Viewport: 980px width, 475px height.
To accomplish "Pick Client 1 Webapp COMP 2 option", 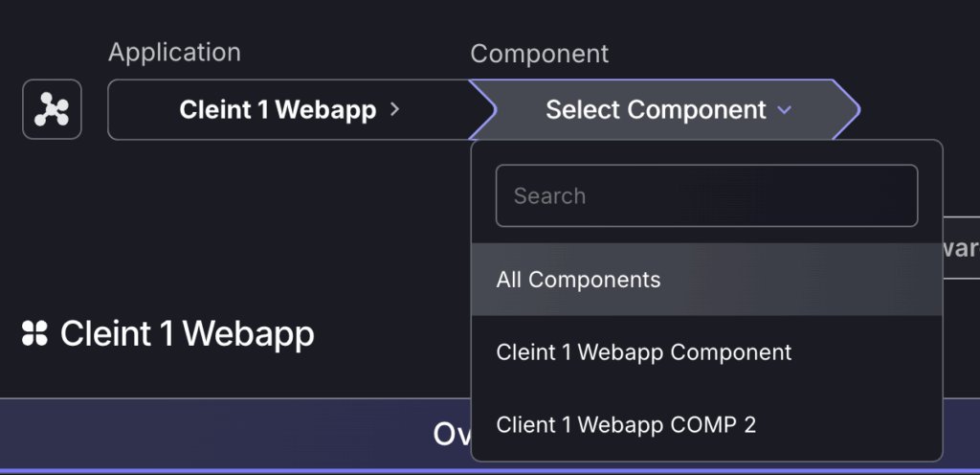I will [706, 424].
